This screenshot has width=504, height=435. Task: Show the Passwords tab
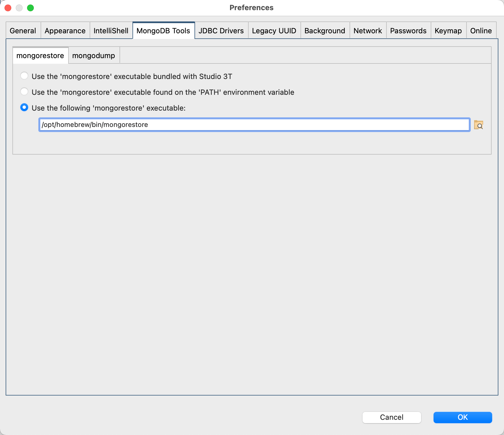(408, 31)
